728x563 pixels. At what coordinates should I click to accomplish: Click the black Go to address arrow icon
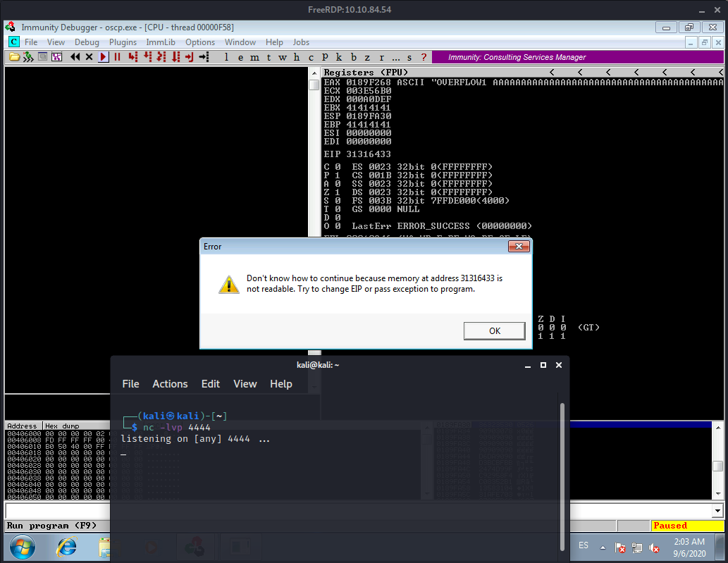coord(204,57)
